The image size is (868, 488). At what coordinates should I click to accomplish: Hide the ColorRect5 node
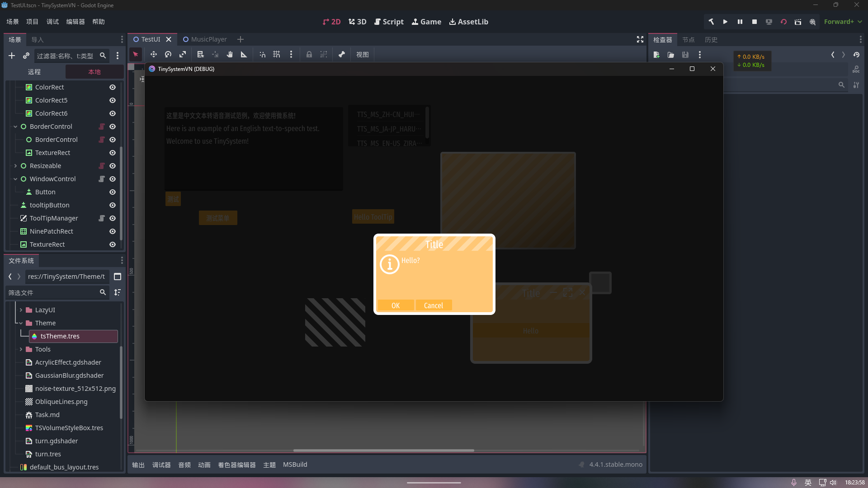click(112, 100)
